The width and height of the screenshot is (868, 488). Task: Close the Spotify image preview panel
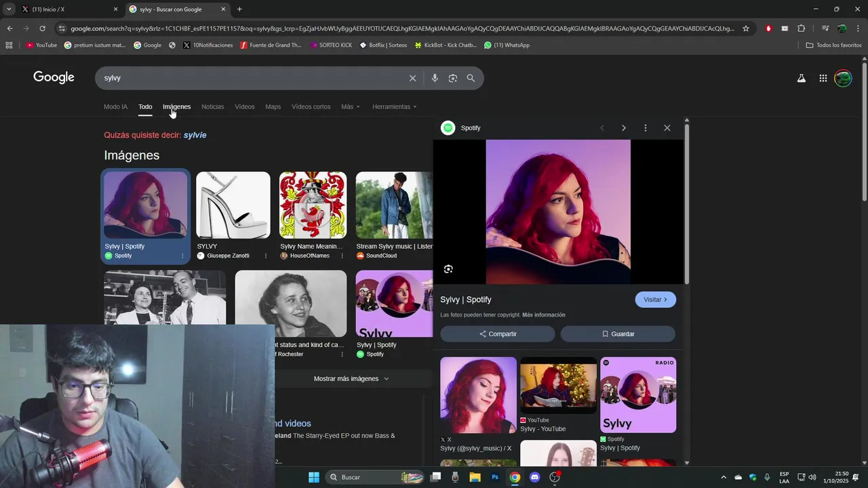pos(667,128)
